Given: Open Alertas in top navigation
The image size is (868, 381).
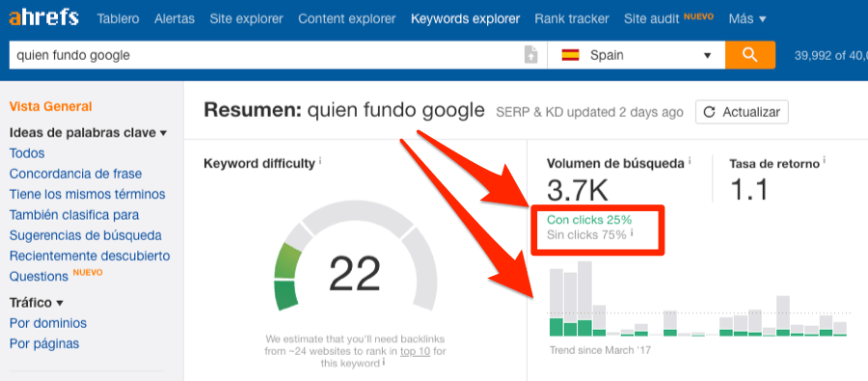Looking at the screenshot, I should 175,19.
